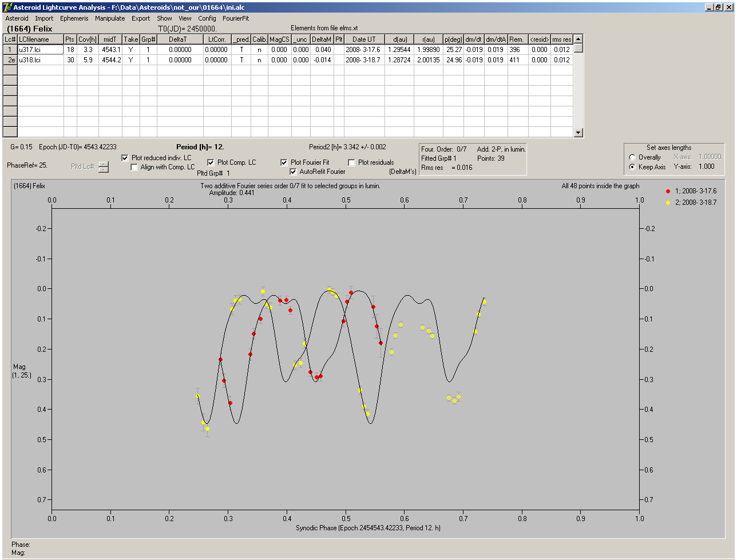Open the Import menu
The image size is (737, 560).
44,18
